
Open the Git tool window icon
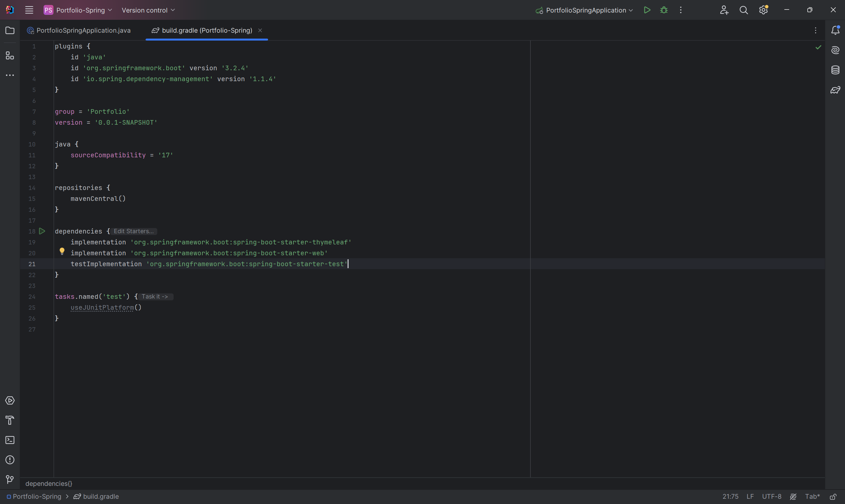tap(10, 480)
